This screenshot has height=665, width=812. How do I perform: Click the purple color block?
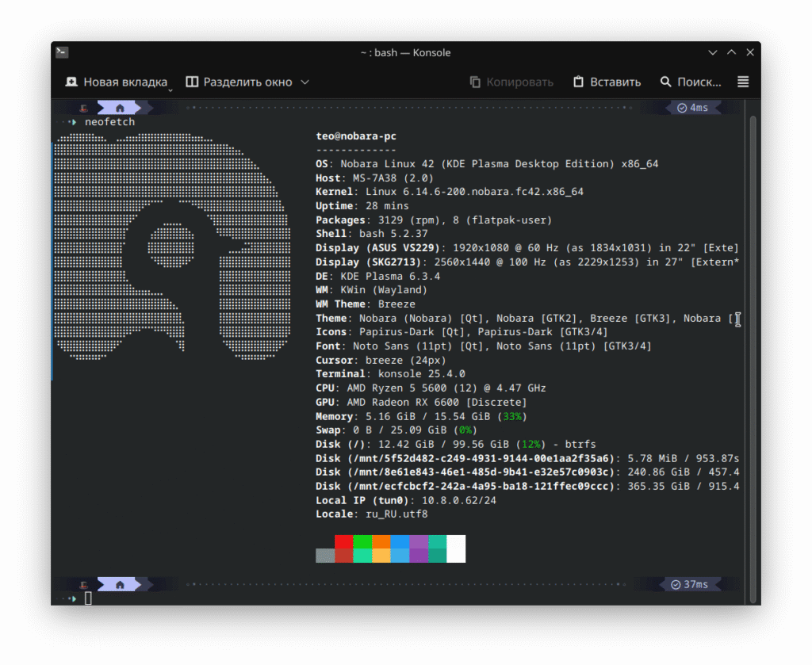(x=419, y=542)
